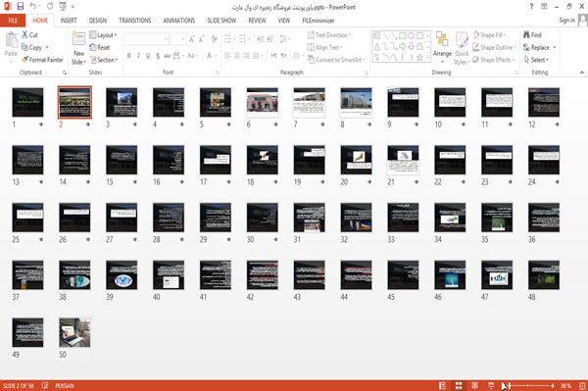Viewport: 588px width, 391px height.
Task: Select slide 6 thumbnail
Action: pyautogui.click(x=263, y=102)
